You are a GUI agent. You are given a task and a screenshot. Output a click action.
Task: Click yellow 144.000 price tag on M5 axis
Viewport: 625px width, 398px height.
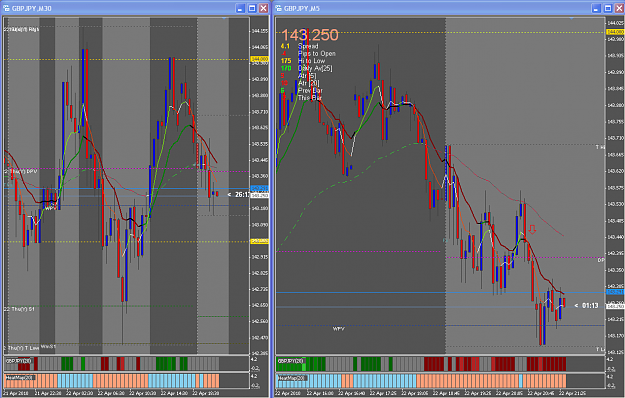(615, 32)
